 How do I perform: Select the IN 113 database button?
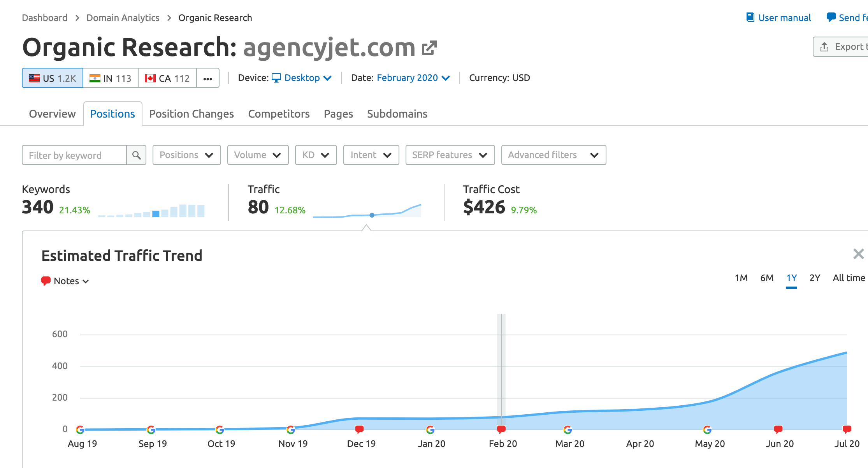(111, 78)
